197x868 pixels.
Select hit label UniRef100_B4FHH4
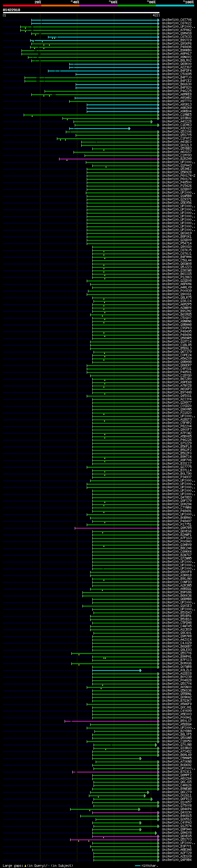pyautogui.click(x=177, y=257)
